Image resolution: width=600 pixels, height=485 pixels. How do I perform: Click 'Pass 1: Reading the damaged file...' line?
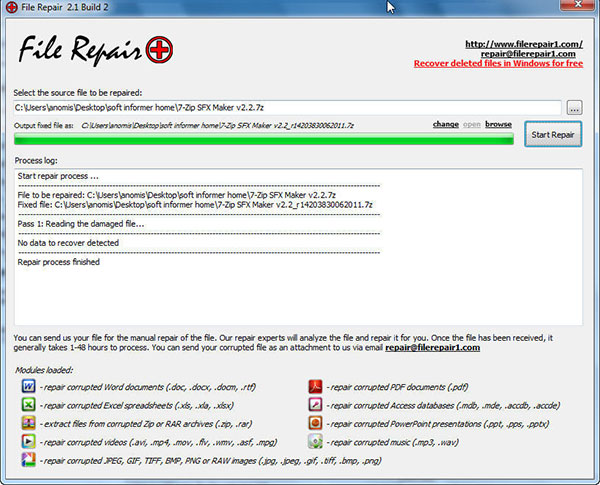coord(81,224)
